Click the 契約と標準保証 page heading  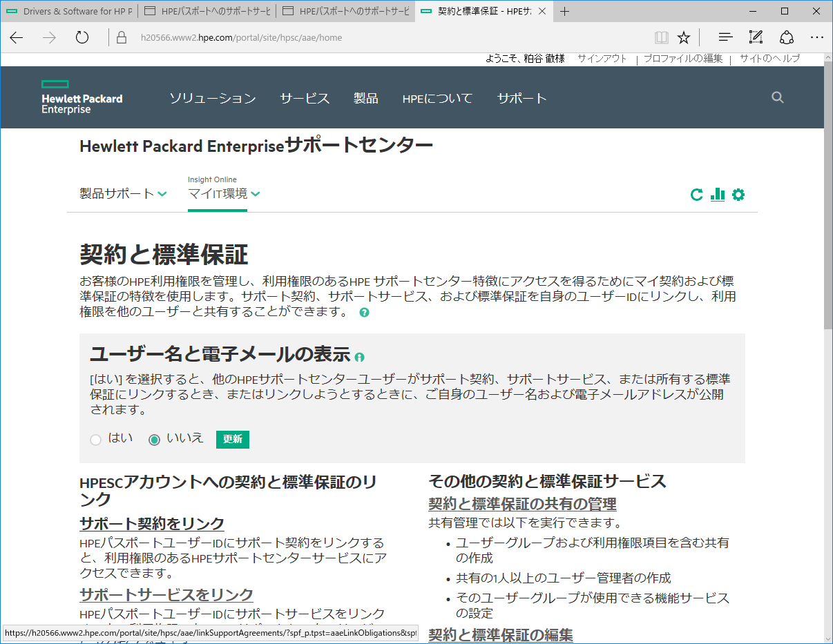pyautogui.click(x=164, y=255)
